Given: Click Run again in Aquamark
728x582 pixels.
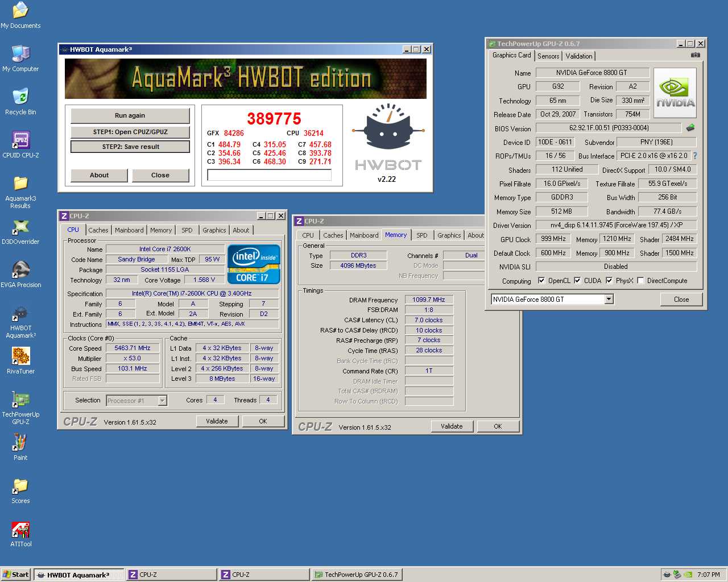Looking at the screenshot, I should pyautogui.click(x=130, y=115).
